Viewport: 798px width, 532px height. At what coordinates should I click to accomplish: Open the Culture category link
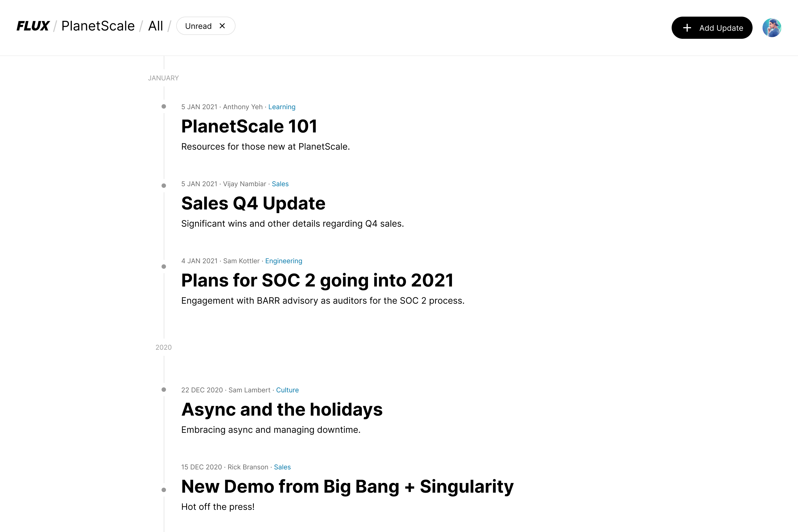pos(287,390)
